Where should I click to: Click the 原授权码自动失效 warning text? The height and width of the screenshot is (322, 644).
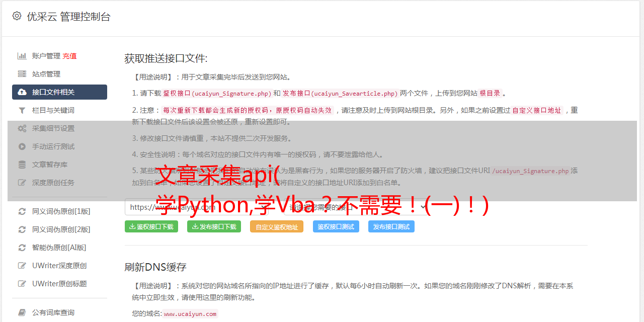click(303, 110)
